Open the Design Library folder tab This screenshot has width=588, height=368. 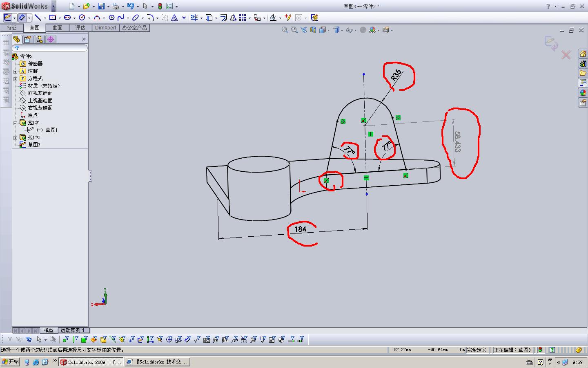583,73
